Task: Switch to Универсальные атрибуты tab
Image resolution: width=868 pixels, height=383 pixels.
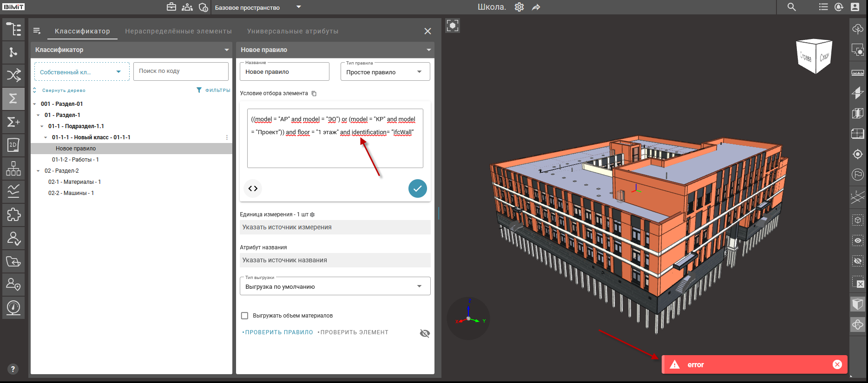Action: [x=293, y=31]
